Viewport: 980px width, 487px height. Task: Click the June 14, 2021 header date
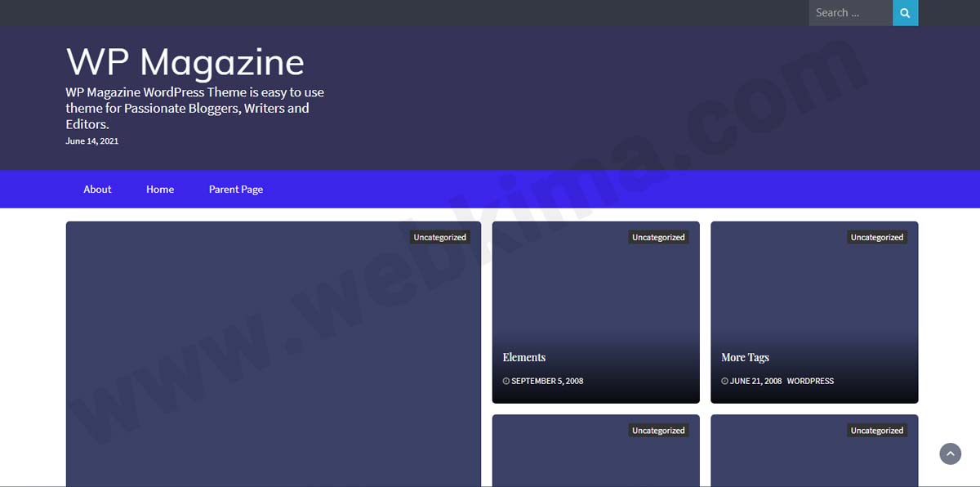click(92, 141)
